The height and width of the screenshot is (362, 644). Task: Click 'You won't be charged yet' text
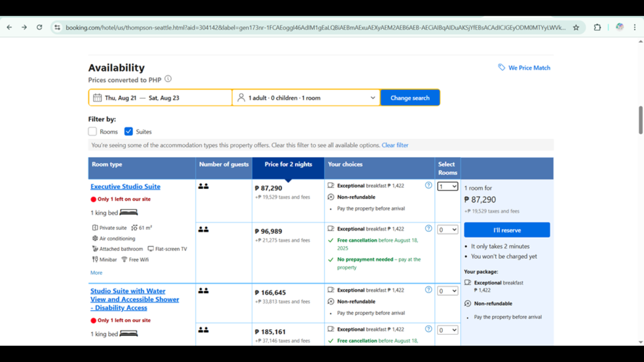click(x=504, y=256)
